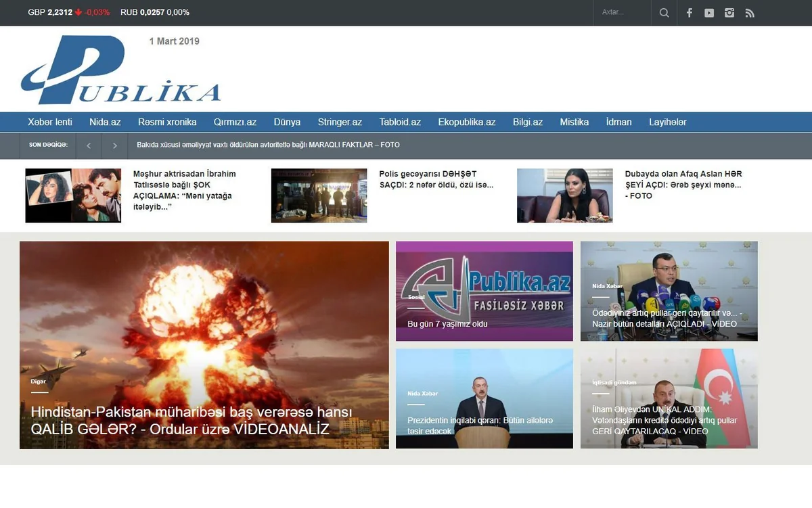Image resolution: width=812 pixels, height=508 pixels.
Task: Open the police night scene thumbnail
Action: point(319,195)
